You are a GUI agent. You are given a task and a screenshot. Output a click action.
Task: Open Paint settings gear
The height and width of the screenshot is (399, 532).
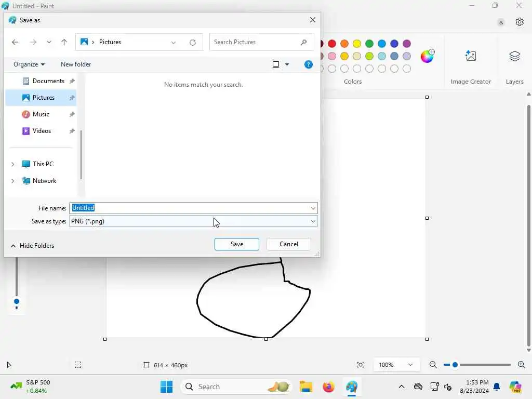tap(520, 22)
